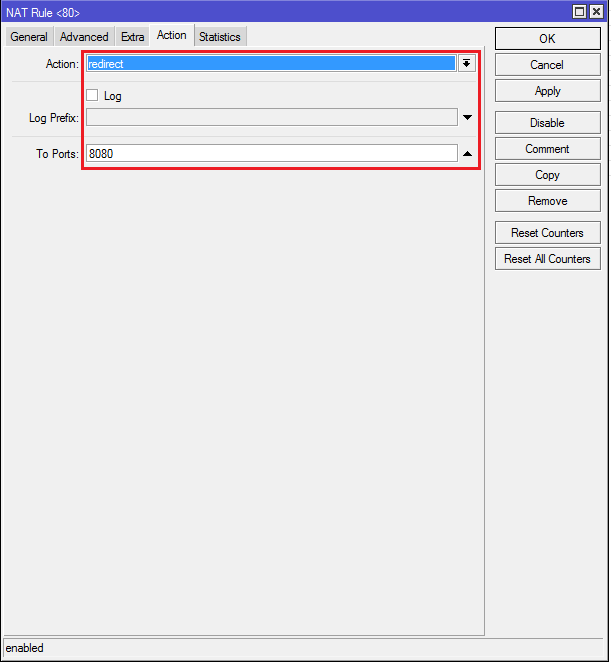Expand the Log Prefix field arrow
611x664 pixels.
pos(467,118)
